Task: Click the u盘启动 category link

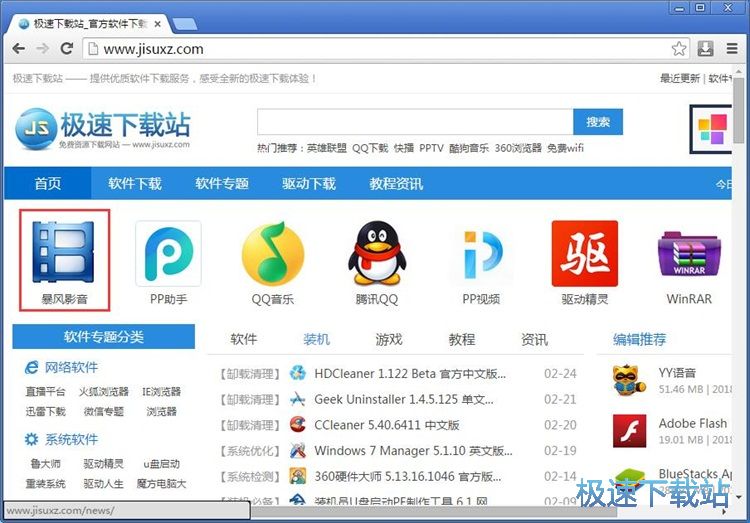Action: tap(162, 464)
